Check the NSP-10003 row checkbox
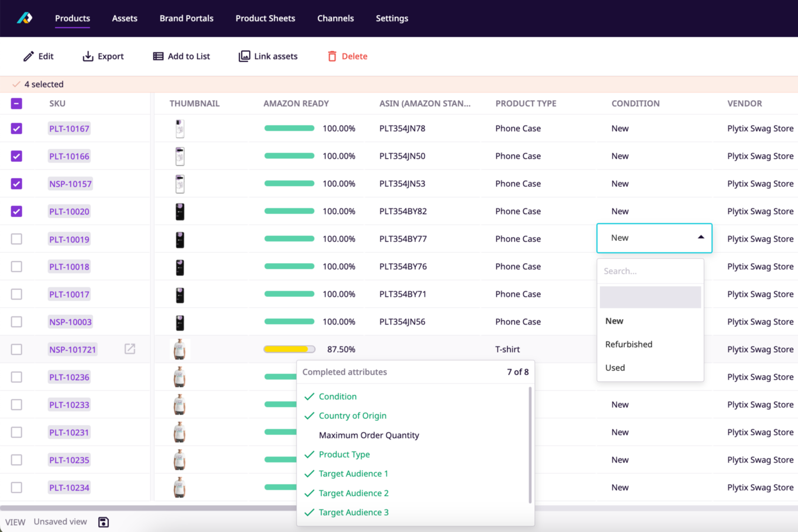The image size is (798, 532). pyautogui.click(x=17, y=322)
